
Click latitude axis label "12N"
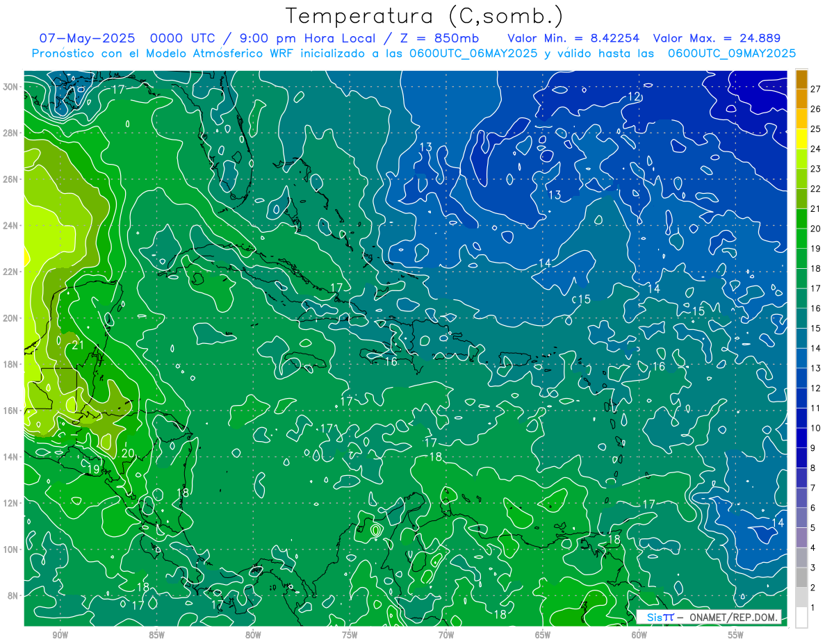pos(10,503)
